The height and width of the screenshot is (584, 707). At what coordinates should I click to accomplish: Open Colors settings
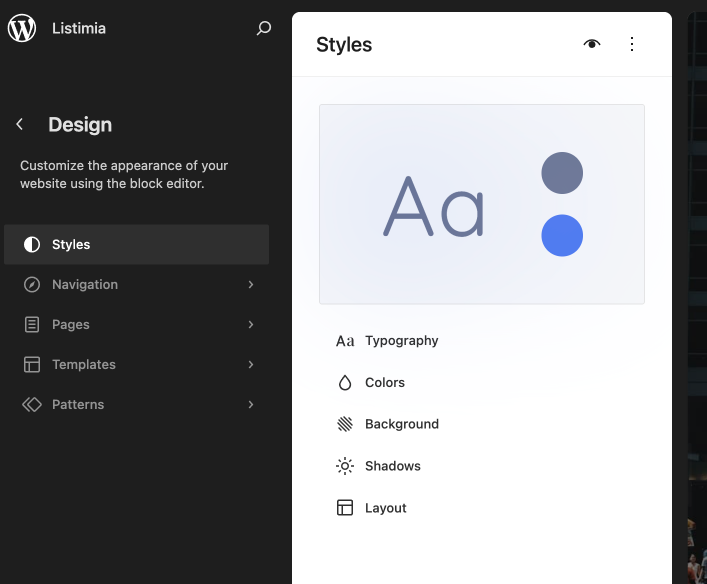[482, 382]
